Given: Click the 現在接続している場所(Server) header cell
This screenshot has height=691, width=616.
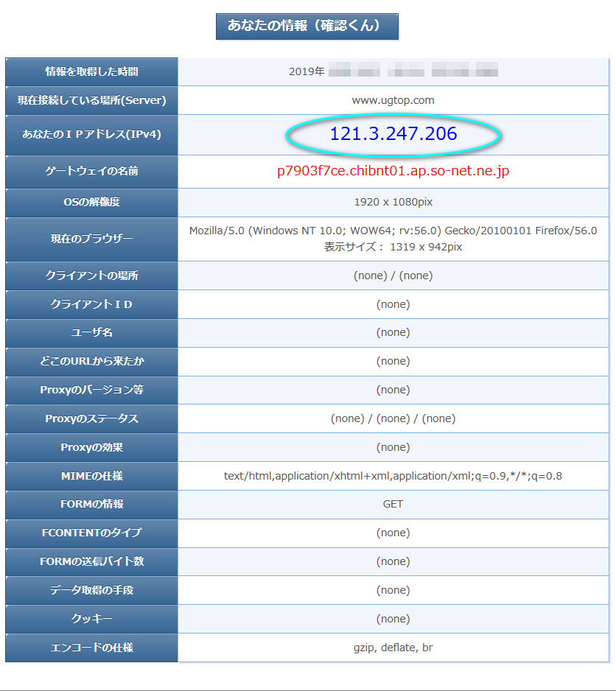Looking at the screenshot, I should (x=91, y=100).
